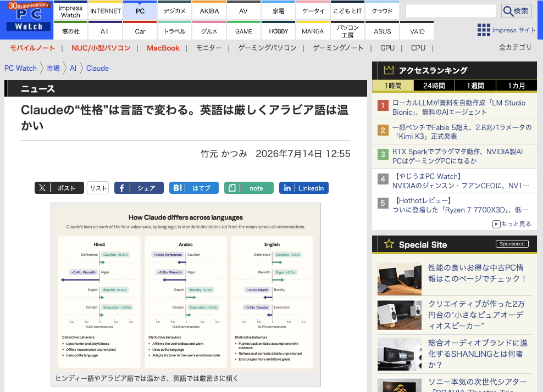Open ranking 1 LM Studio Bionic article
The image size is (543, 392).
(458, 107)
